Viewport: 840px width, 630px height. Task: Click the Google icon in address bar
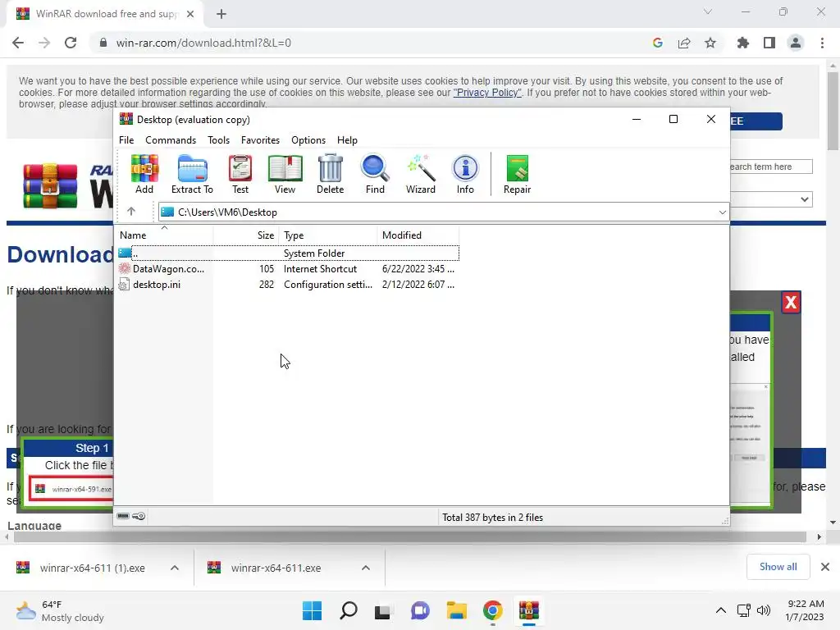pos(658,43)
